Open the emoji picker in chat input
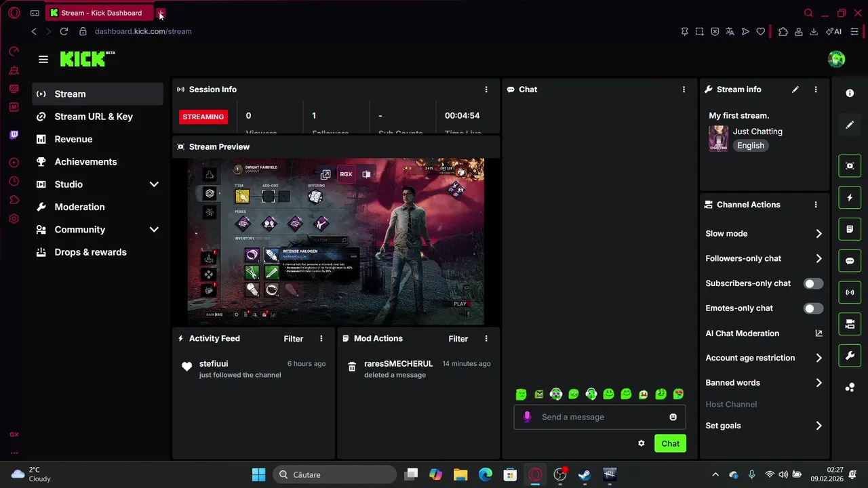 pos(673,417)
